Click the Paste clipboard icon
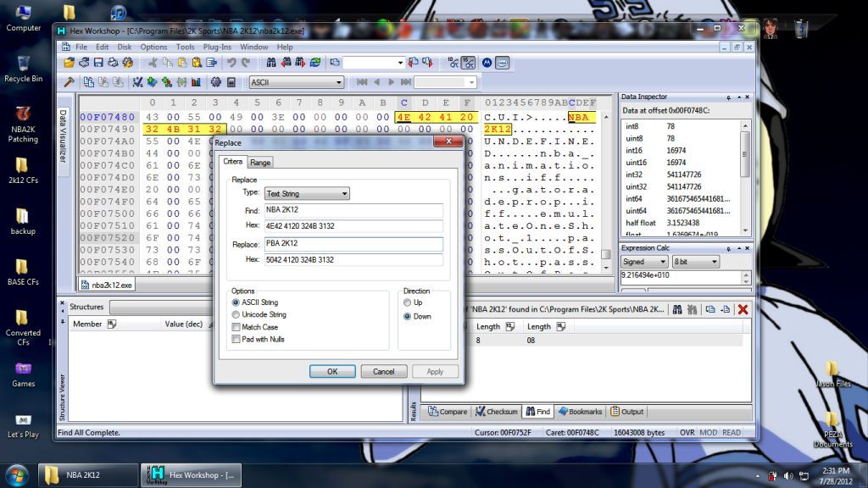This screenshot has height=488, width=868. (x=181, y=63)
